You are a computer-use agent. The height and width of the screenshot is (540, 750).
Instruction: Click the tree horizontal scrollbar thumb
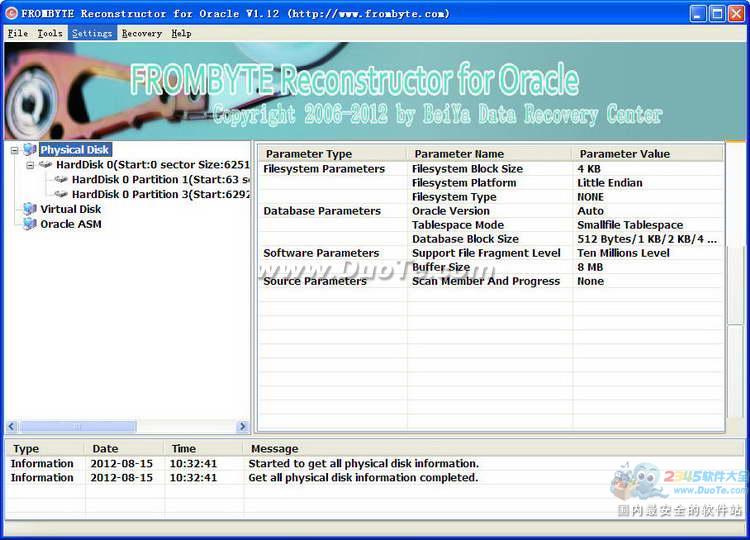point(78,426)
